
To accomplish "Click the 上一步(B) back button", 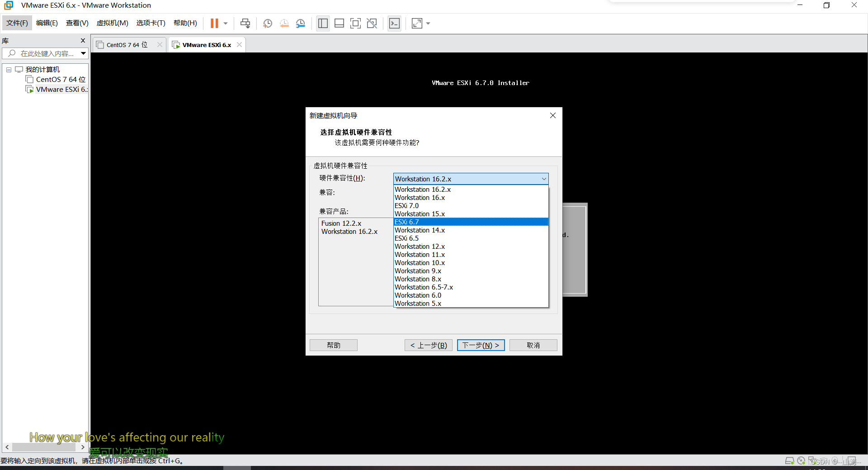I will click(429, 345).
